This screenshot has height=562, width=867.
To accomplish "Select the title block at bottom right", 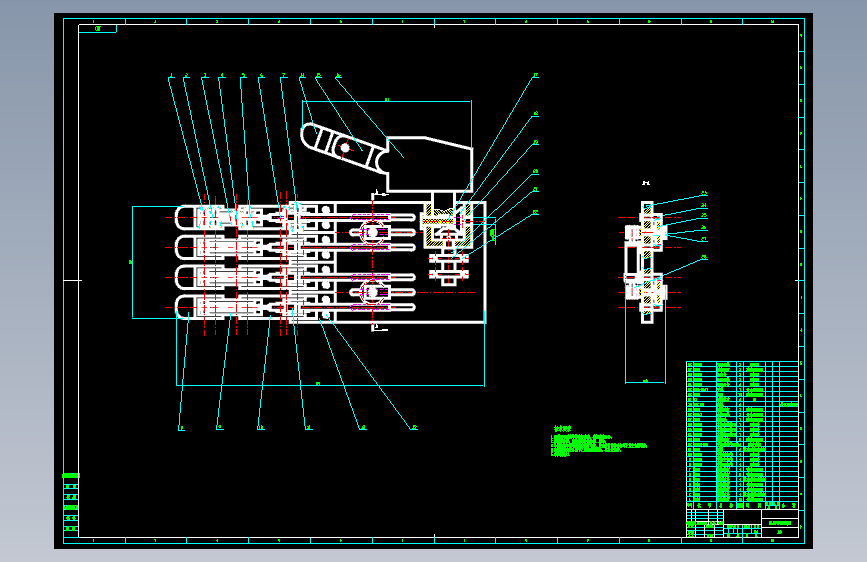I will [x=742, y=523].
